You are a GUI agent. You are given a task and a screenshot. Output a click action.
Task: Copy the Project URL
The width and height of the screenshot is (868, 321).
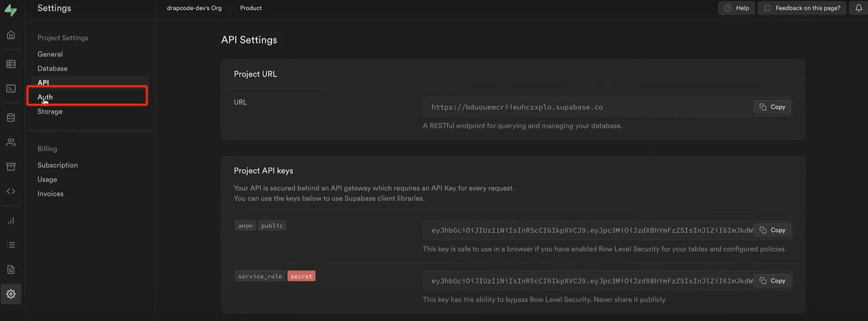772,107
